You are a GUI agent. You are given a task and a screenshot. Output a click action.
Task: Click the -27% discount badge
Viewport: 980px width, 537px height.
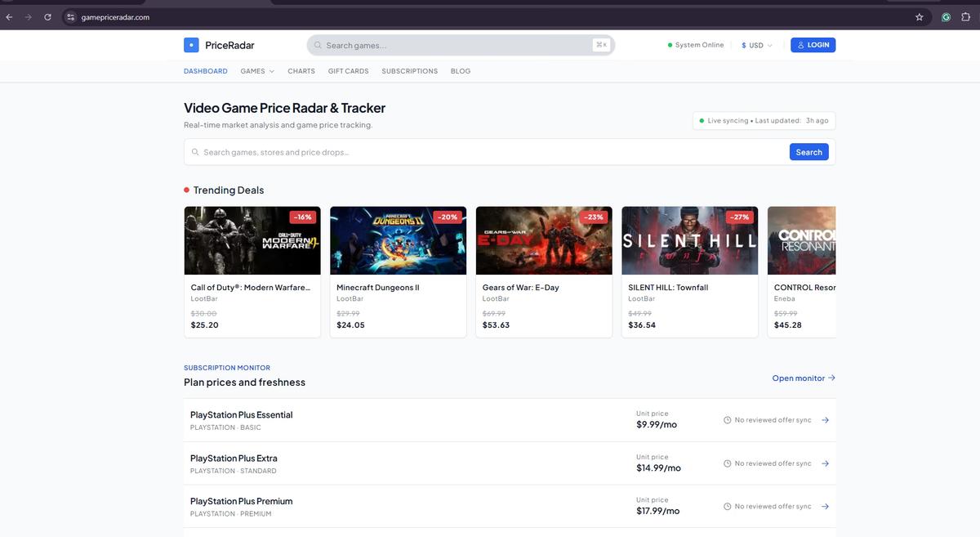click(x=740, y=217)
